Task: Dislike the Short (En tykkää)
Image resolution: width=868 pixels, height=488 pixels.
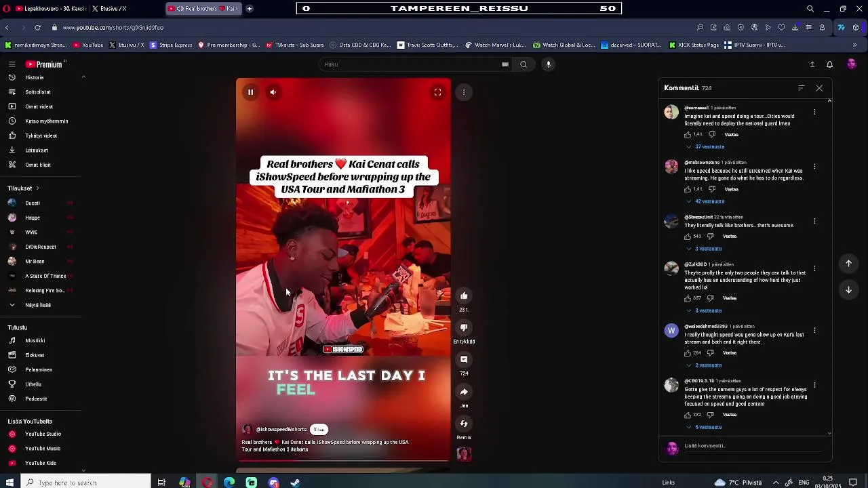Action: [x=464, y=327]
